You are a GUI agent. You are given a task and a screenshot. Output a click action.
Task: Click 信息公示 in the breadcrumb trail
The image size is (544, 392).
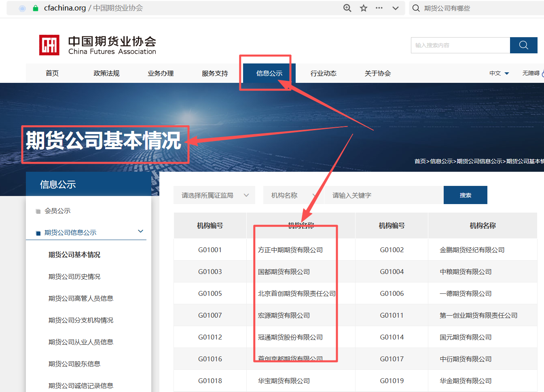click(x=441, y=161)
